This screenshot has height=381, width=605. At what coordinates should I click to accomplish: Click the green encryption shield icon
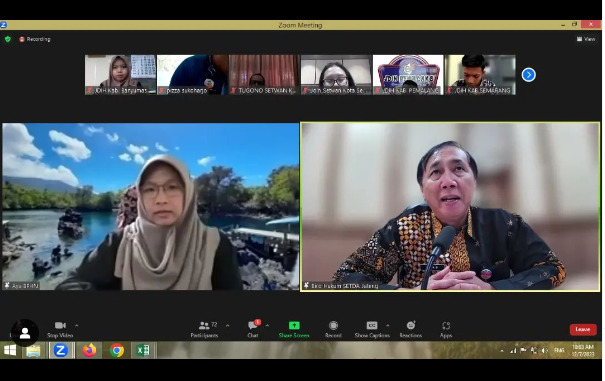(x=8, y=39)
